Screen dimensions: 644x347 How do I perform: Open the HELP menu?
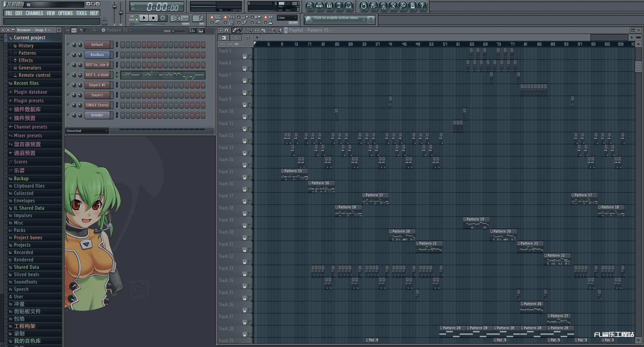(94, 13)
